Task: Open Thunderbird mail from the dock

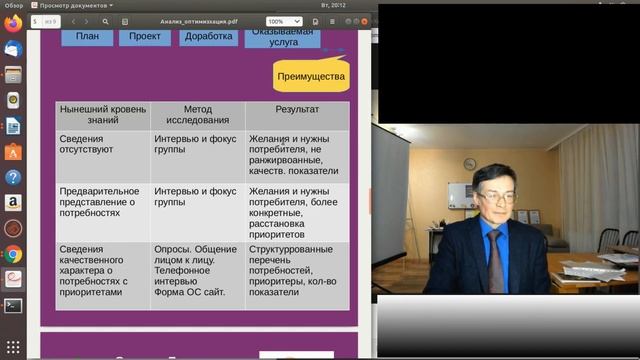Action: click(x=13, y=49)
